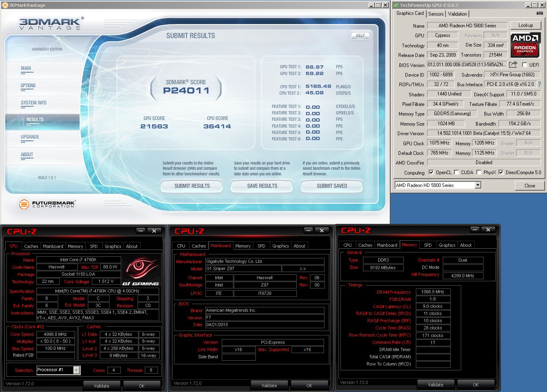
Task: Click the Core Speed value 4998.8 MHz
Action: pyautogui.click(x=55, y=334)
